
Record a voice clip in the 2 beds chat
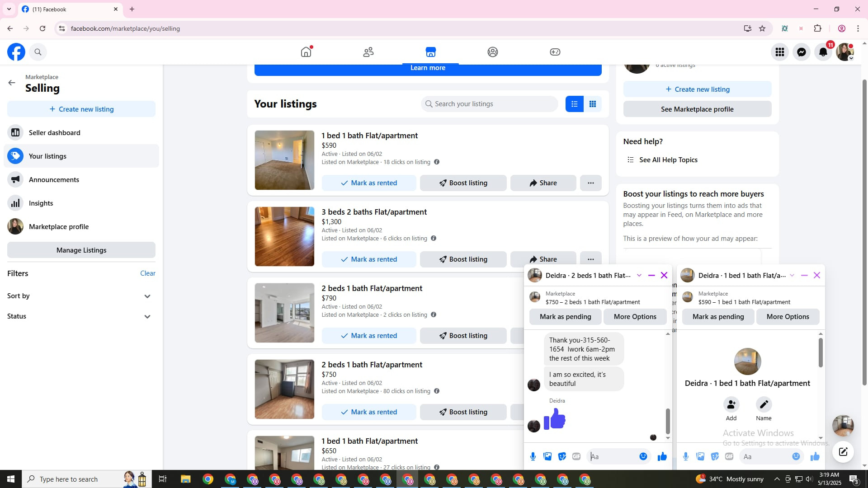(x=533, y=457)
